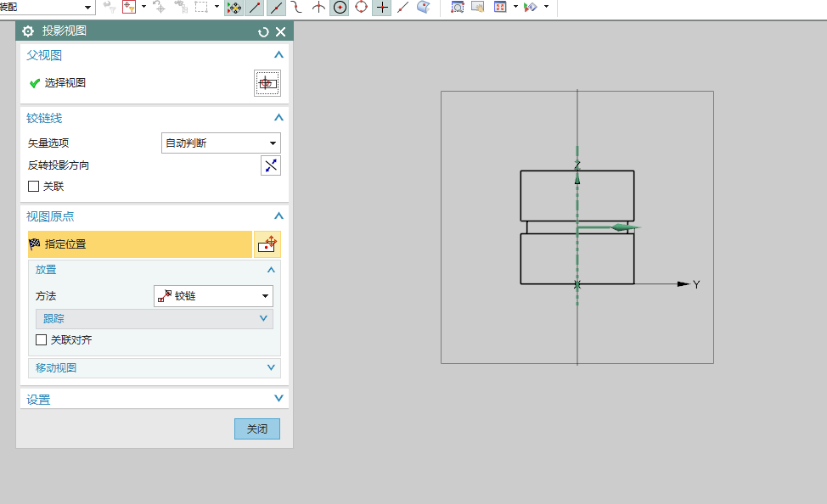Viewport: 827px width, 504px height.
Task: Toggle the point on face snap icon
Action: click(424, 8)
